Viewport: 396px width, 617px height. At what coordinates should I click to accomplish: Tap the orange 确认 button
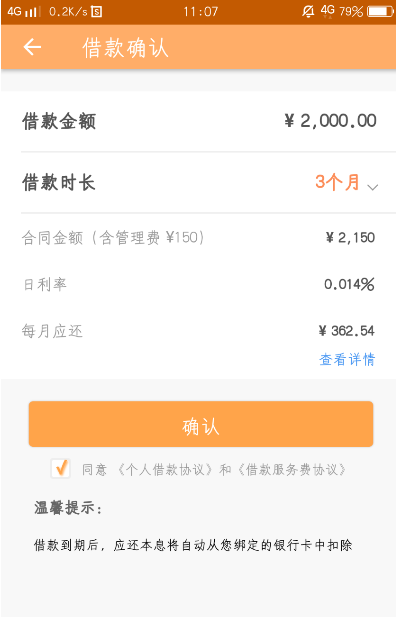(x=201, y=424)
